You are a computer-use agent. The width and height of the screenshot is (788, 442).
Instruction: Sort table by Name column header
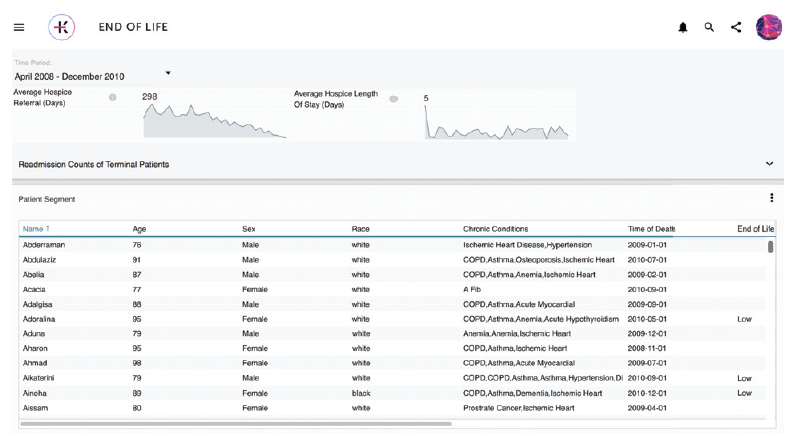[36, 229]
